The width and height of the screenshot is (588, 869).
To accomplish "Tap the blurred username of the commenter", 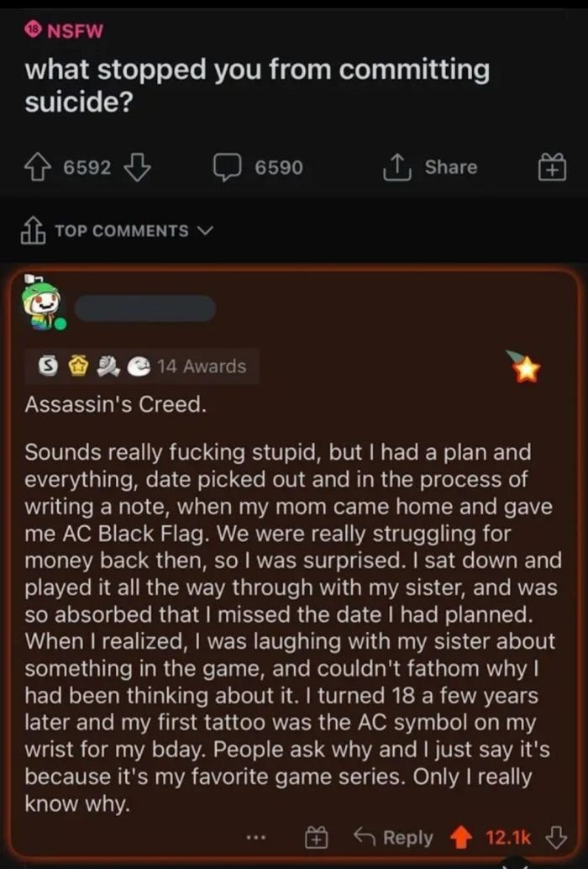I will [x=144, y=308].
